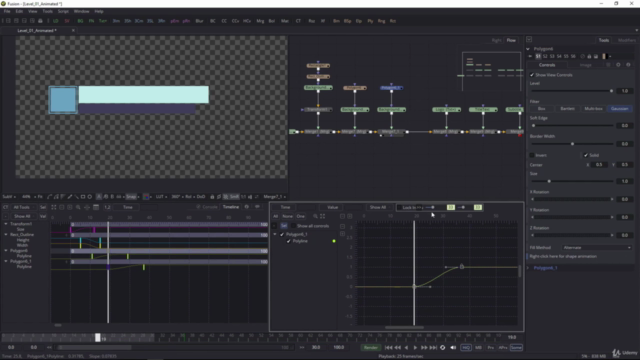The image size is (640, 360).
Task: Click the print icon in the toolbar
Action: click(40, 21)
